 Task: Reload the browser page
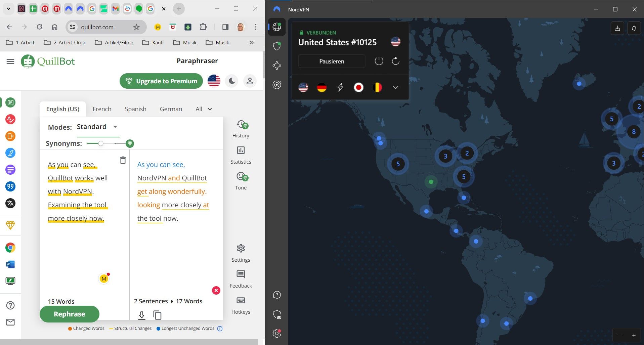point(39,27)
